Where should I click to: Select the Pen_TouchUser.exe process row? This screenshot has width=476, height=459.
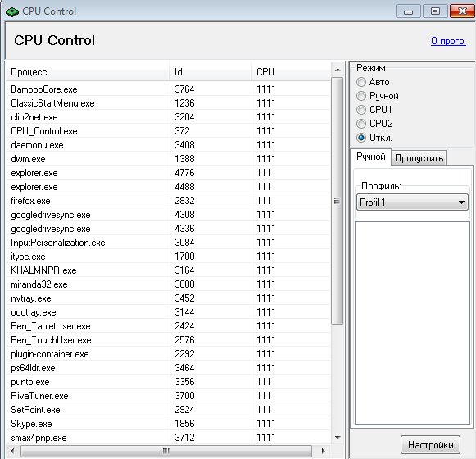click(168, 340)
